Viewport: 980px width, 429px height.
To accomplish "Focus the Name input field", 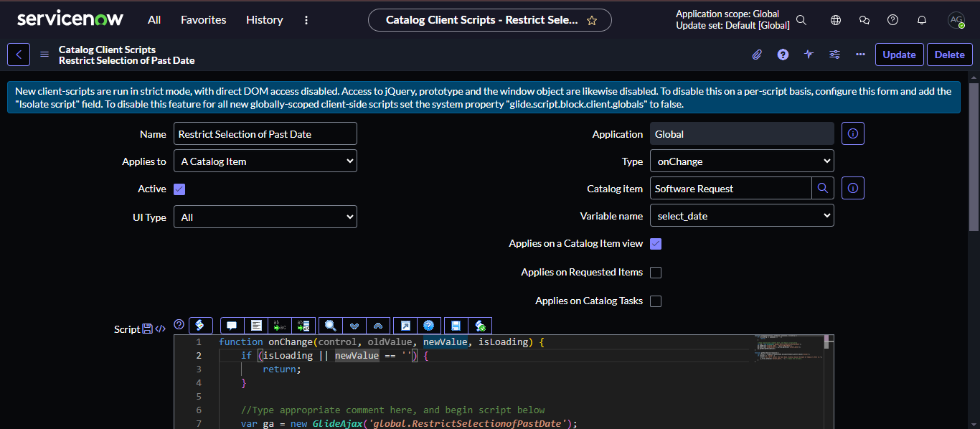I will point(265,133).
